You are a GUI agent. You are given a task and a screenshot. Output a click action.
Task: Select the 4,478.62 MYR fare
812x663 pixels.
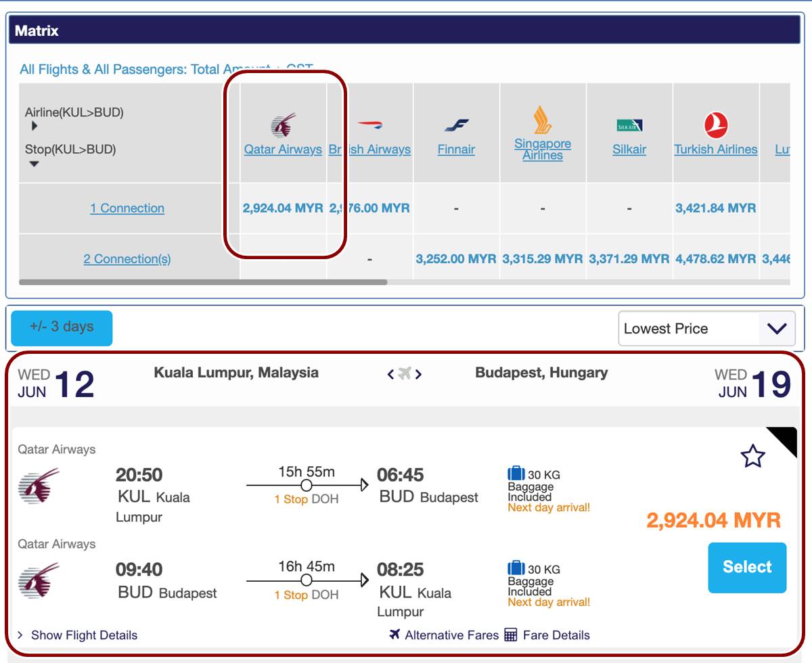coord(716,259)
